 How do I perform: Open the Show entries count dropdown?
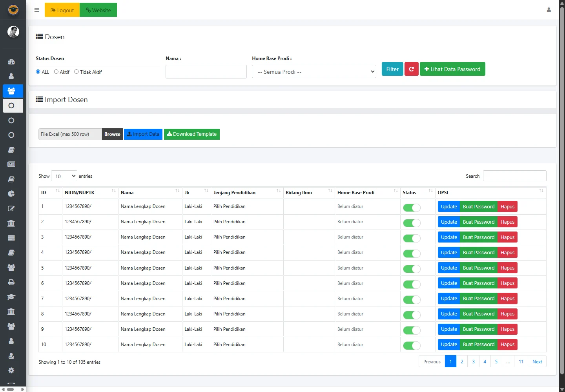point(64,176)
